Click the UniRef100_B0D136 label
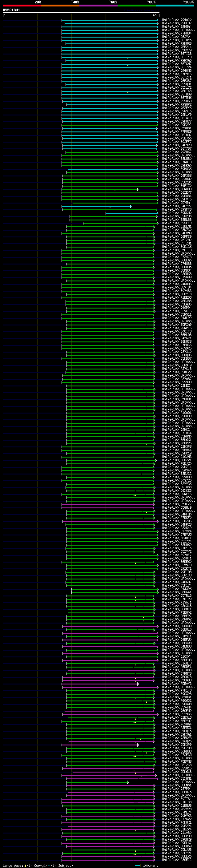This screenshot has height=868, width=197. [x=176, y=247]
